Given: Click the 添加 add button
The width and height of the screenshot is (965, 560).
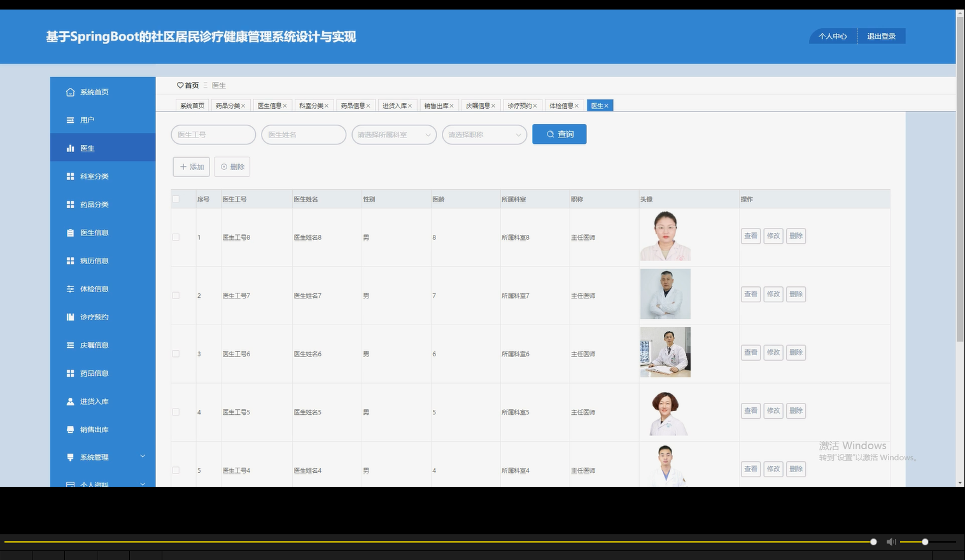Looking at the screenshot, I should tap(190, 166).
